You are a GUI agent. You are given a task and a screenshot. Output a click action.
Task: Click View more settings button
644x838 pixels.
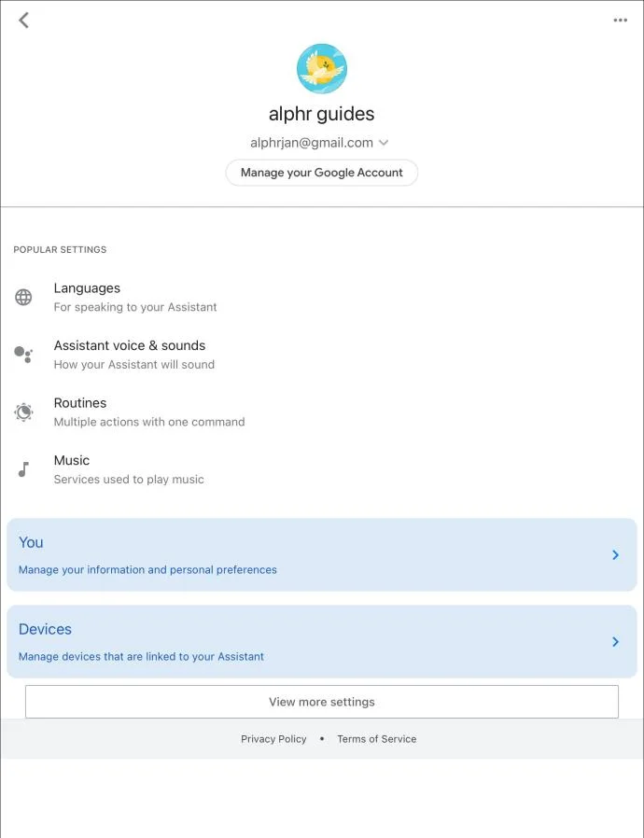coord(322,702)
